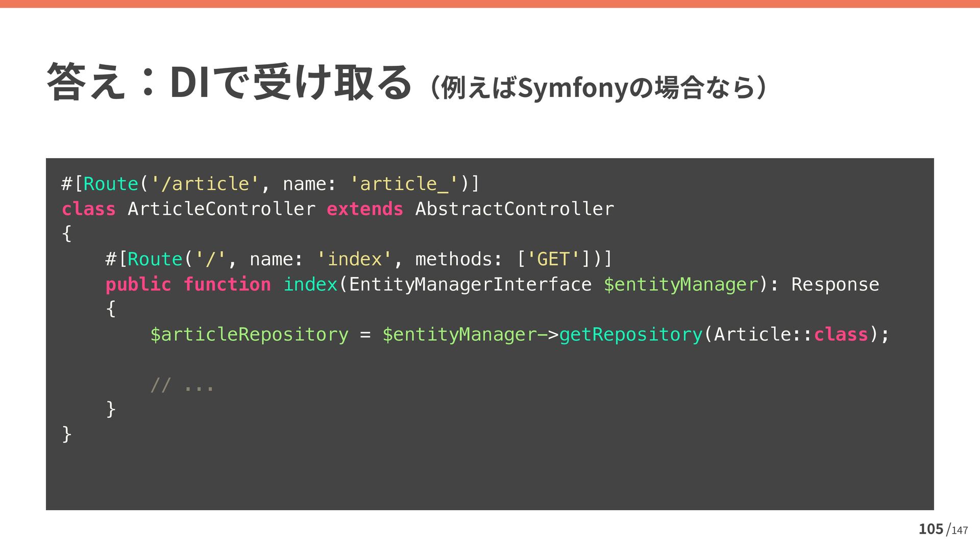Image resolution: width=980 pixels, height=551 pixels.
Task: Click the // ... comment line
Action: [x=182, y=385]
